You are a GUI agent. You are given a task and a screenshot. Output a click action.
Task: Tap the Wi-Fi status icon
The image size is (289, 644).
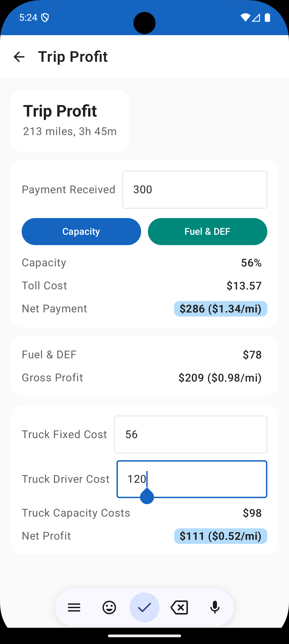pos(245,18)
